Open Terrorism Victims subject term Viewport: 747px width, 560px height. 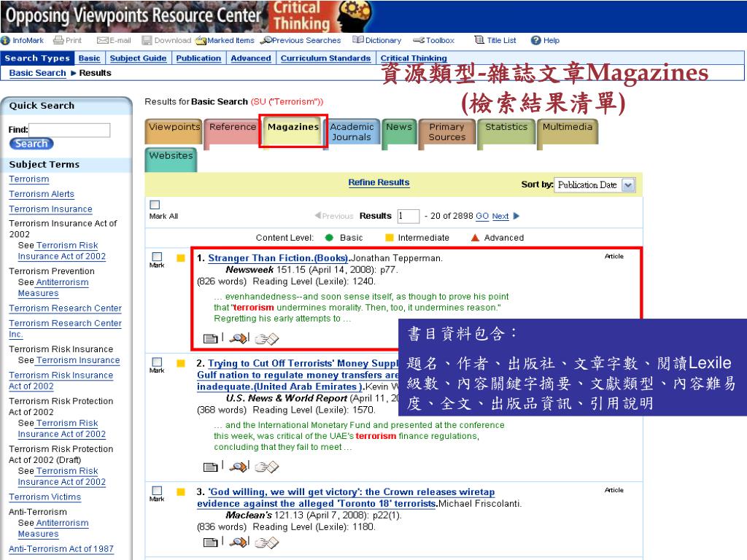[44, 497]
